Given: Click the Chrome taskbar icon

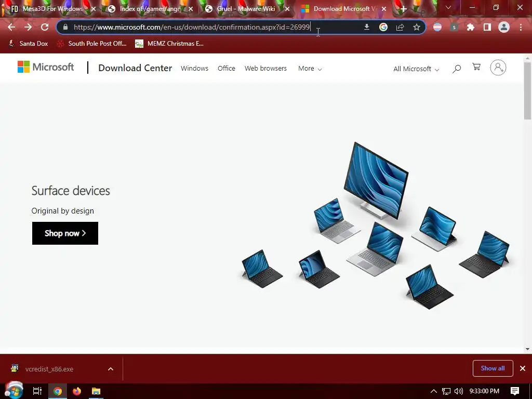Looking at the screenshot, I should coord(58,391).
